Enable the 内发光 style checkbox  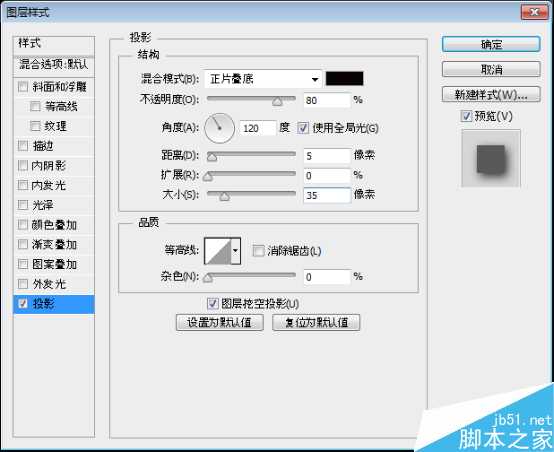(x=23, y=185)
